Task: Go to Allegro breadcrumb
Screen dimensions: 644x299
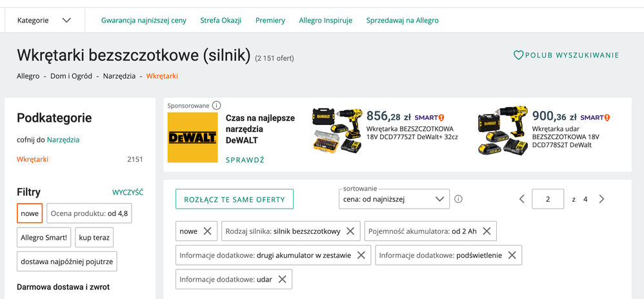Action: tap(28, 76)
